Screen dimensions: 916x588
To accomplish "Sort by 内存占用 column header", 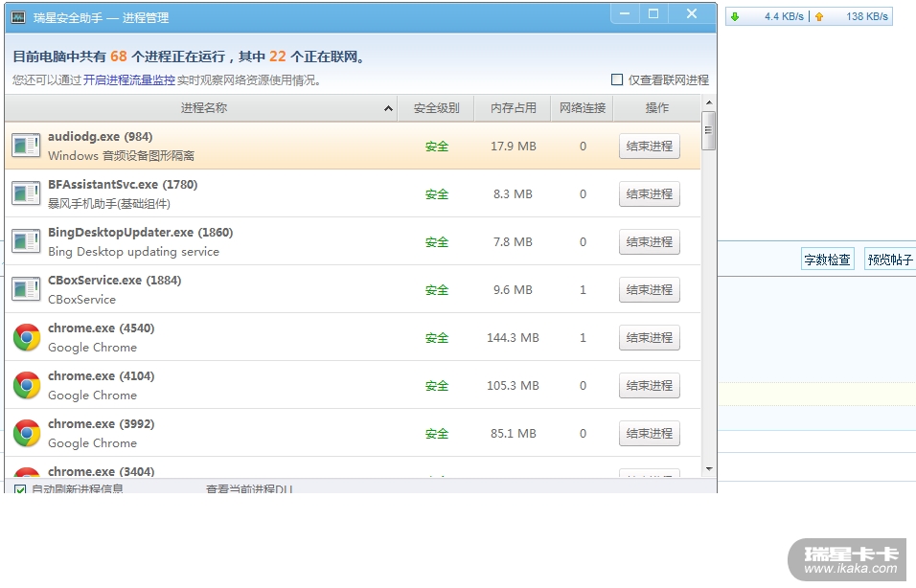I will point(513,108).
